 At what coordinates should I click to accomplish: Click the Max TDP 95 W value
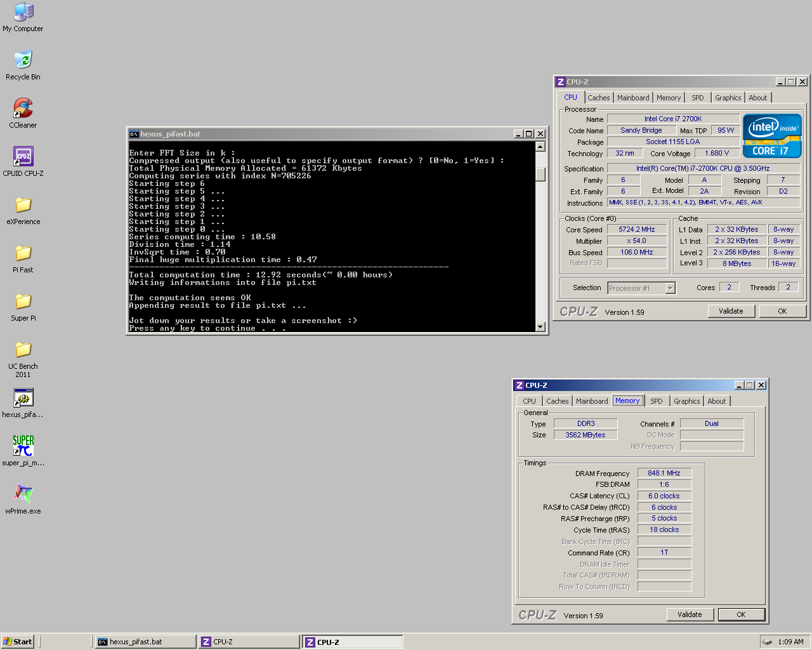point(726,130)
